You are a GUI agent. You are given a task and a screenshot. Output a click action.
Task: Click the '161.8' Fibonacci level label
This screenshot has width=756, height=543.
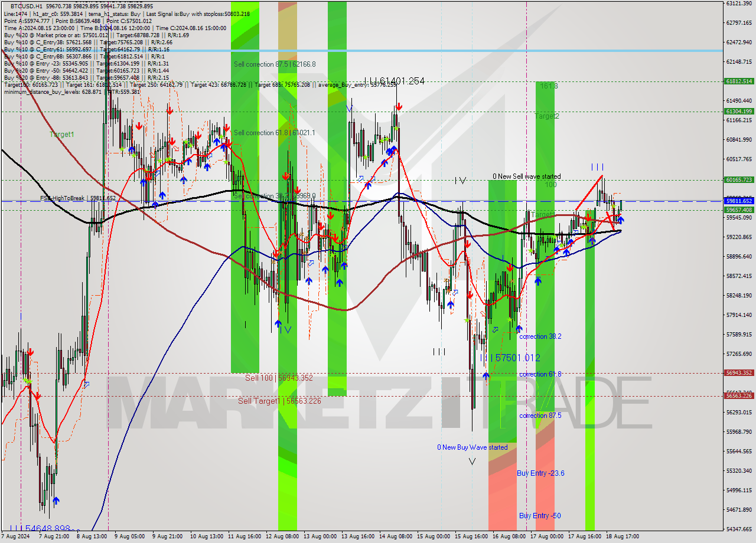pos(549,86)
